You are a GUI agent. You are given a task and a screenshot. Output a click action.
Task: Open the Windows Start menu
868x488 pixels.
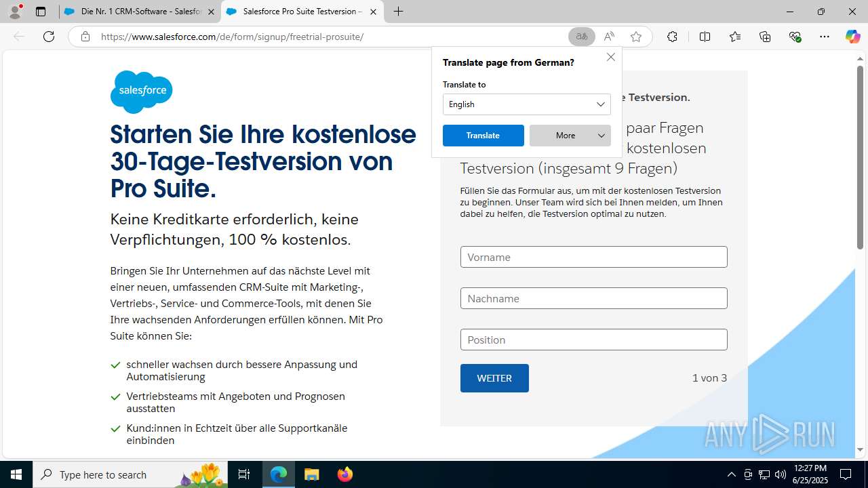pyautogui.click(x=16, y=474)
